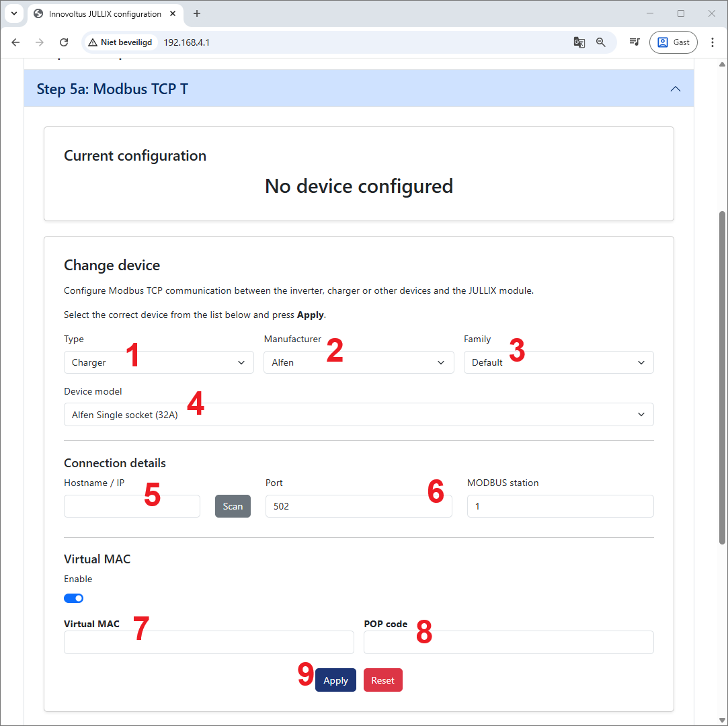Switch to Innovoltus JULLIX configuration tab
The image size is (728, 726).
105,13
